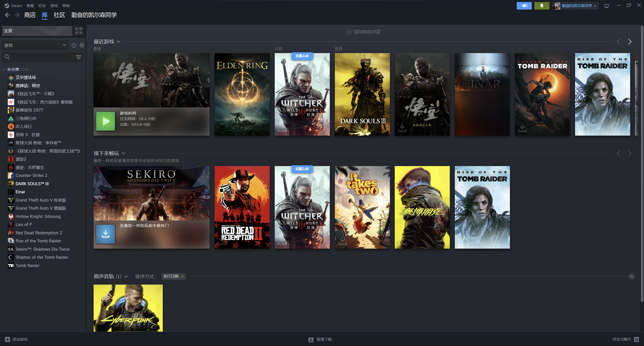Collapse the 未分类 category

click(4, 69)
